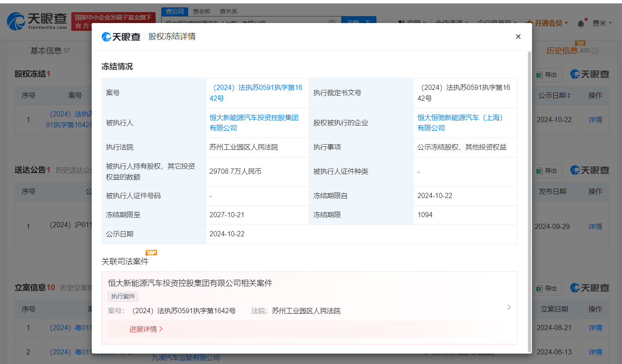Open 详情 for the 2024-09-29 notice record
This screenshot has width=622, height=364.
pos(595,226)
